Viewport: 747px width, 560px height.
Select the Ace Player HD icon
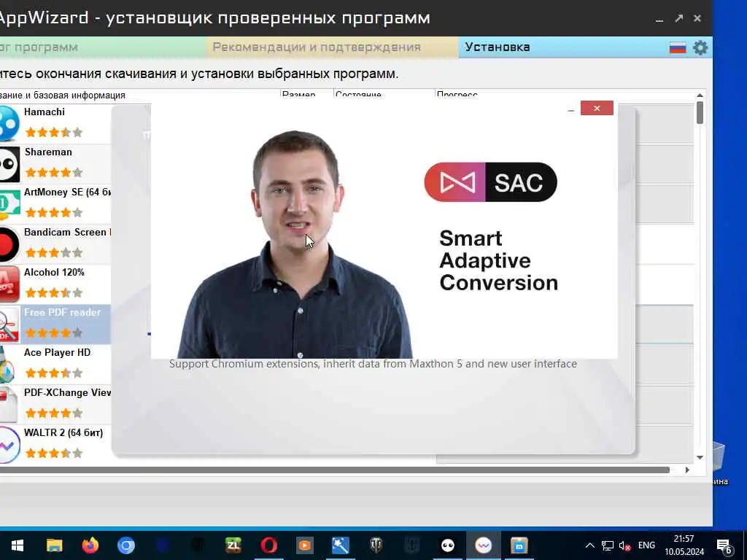tap(7, 365)
